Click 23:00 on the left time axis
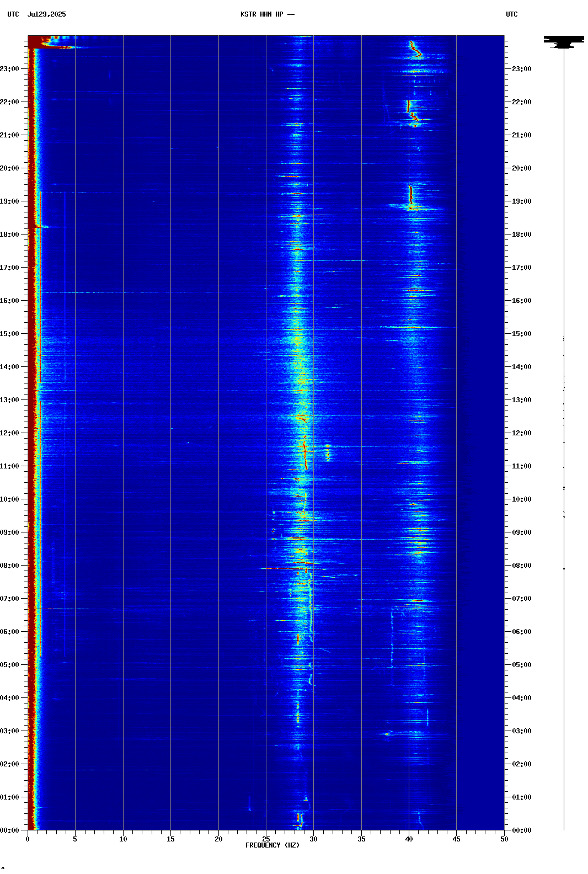Image resolution: width=588 pixels, height=874 pixels. [x=9, y=69]
